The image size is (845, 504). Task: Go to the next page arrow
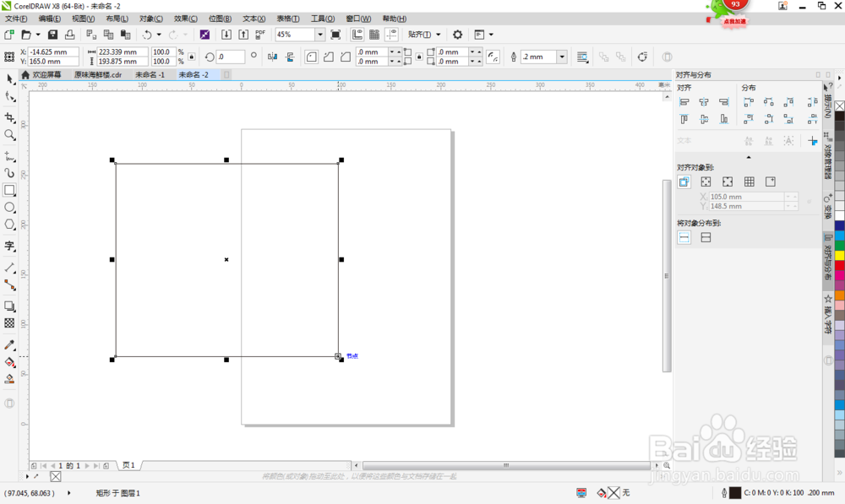[87, 466]
